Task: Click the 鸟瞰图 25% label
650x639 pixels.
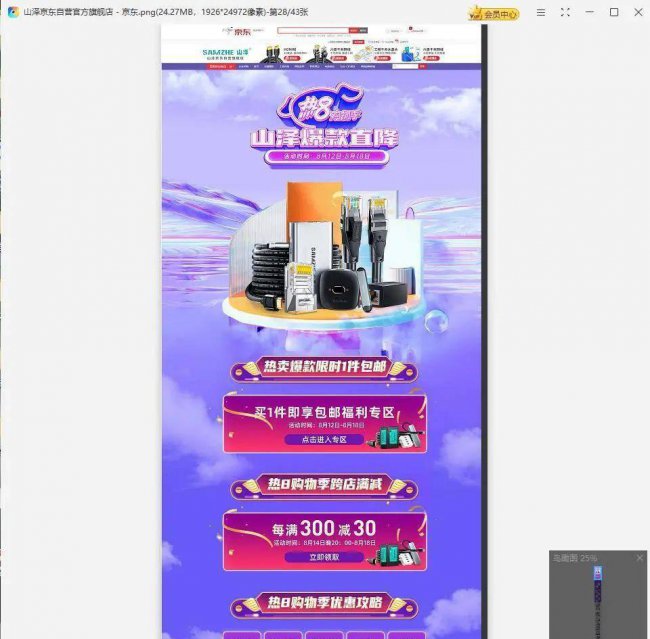Action: tap(575, 558)
